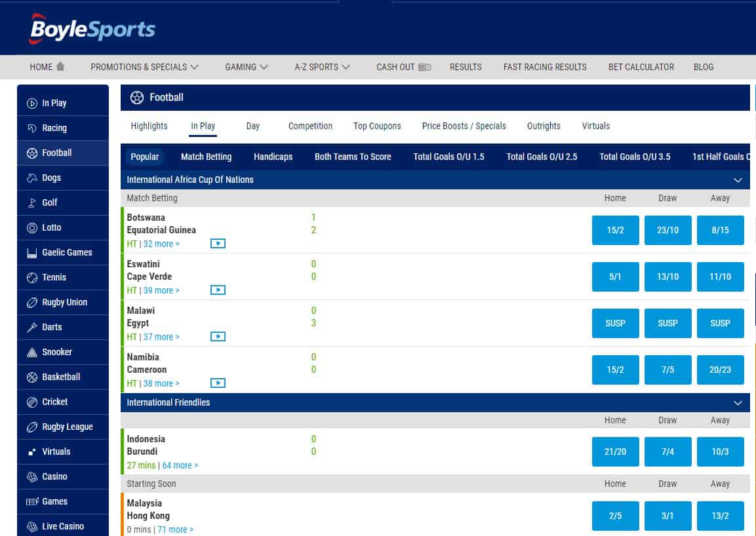
Task: Expand 39 more markets for Eswatini match
Action: pyautogui.click(x=161, y=290)
